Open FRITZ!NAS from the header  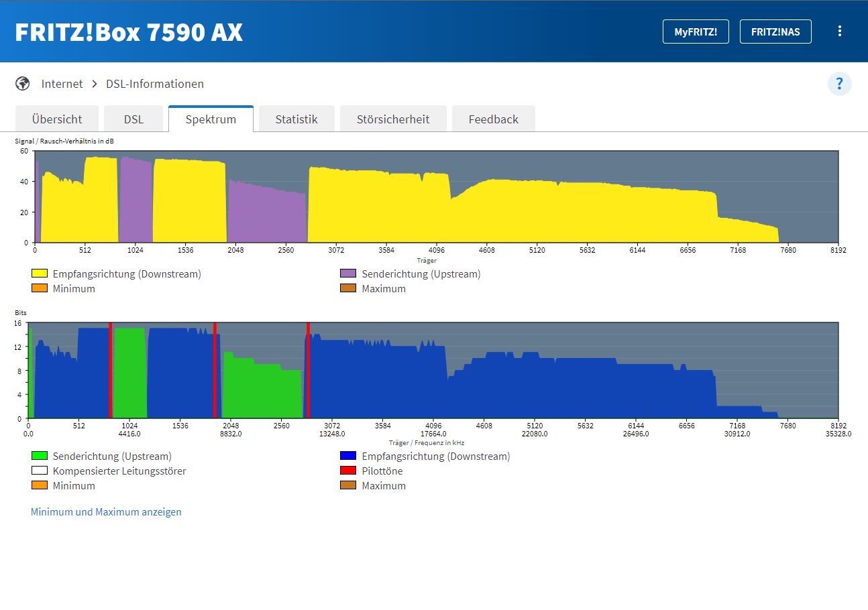coord(775,32)
